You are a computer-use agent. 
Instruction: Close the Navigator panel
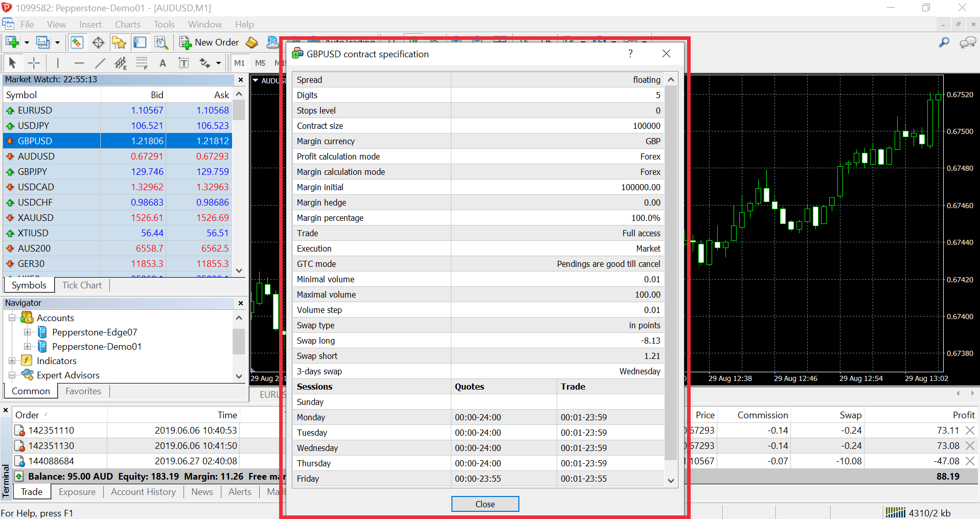pos(241,303)
